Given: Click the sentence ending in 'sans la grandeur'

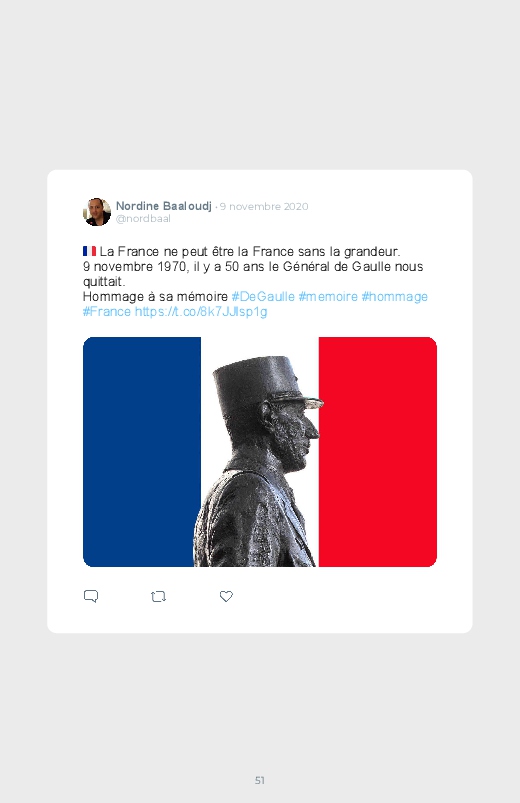Looking at the screenshot, I should click(249, 251).
